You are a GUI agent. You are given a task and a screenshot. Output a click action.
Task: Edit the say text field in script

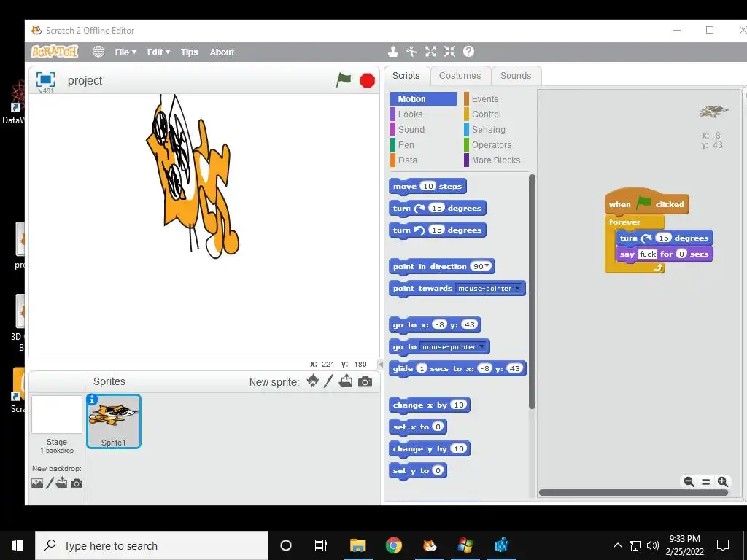pos(648,254)
